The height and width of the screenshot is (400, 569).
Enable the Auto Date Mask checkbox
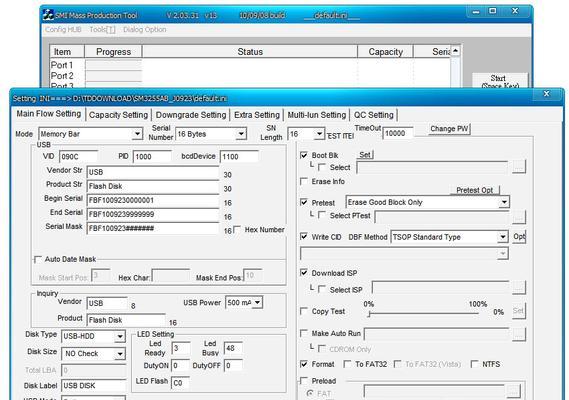pyautogui.click(x=38, y=259)
